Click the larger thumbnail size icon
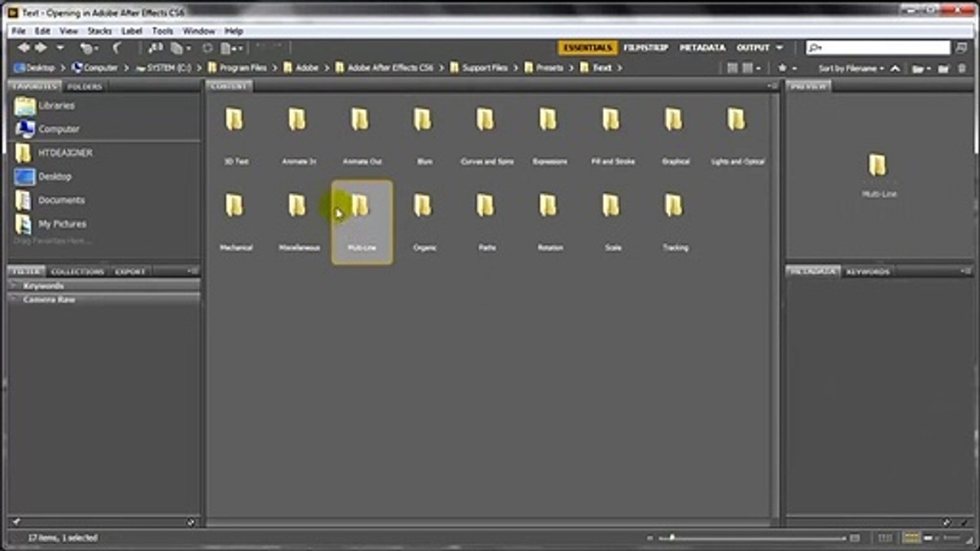The height and width of the screenshot is (551, 980). tap(855, 538)
